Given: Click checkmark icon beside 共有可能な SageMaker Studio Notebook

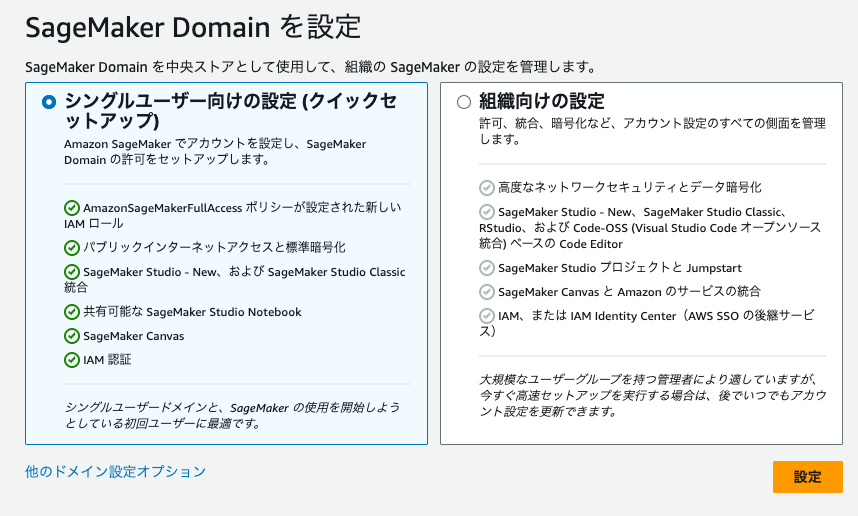Looking at the screenshot, I should 72,312.
